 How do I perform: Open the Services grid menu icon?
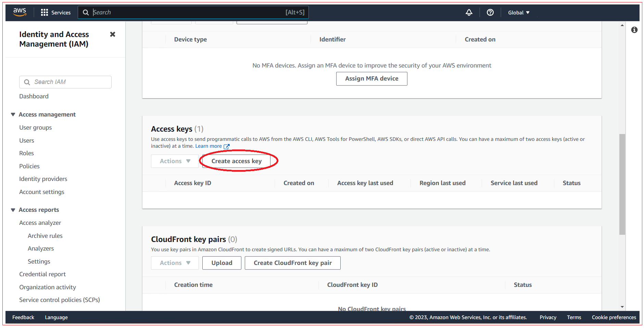pos(44,12)
